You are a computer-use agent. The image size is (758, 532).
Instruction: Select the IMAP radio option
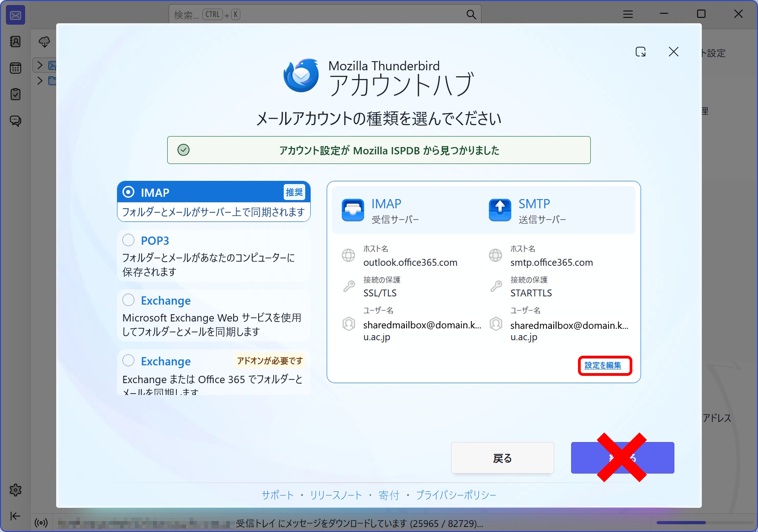[129, 192]
